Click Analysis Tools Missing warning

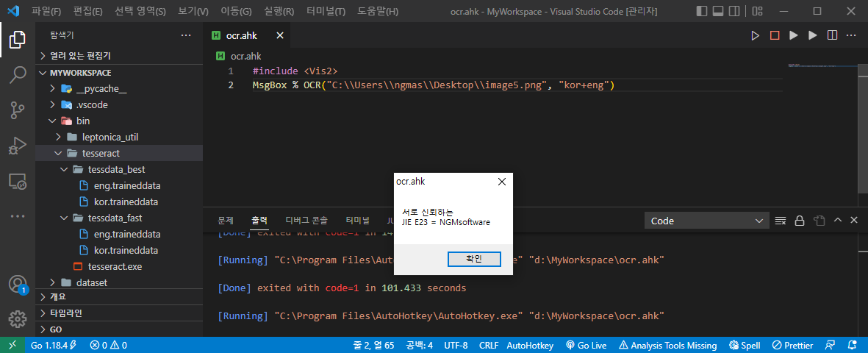click(667, 345)
